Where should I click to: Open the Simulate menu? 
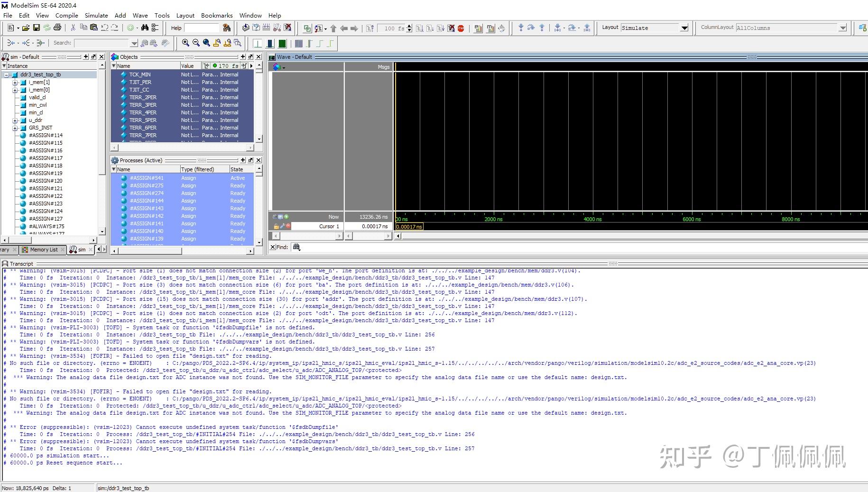pos(96,15)
